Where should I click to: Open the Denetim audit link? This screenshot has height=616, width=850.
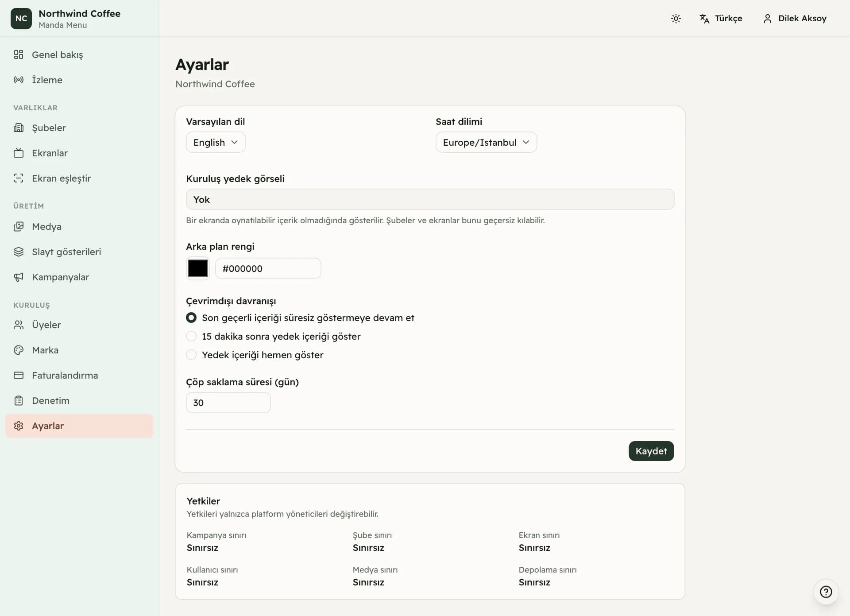pos(79,400)
